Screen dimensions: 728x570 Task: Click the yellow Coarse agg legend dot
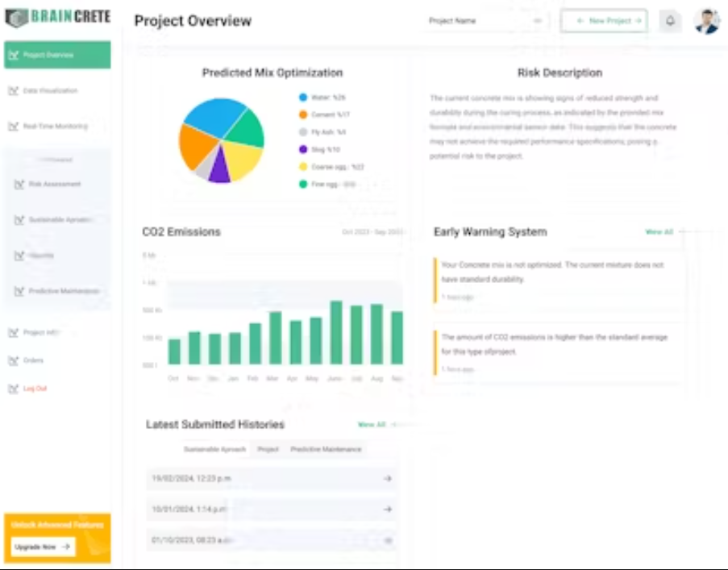pyautogui.click(x=303, y=167)
